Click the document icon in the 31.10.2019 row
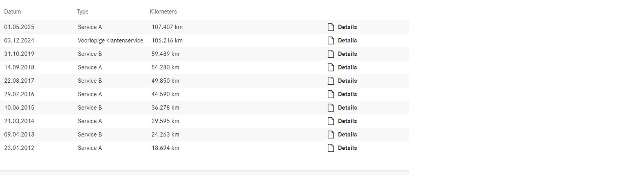 click(x=331, y=54)
